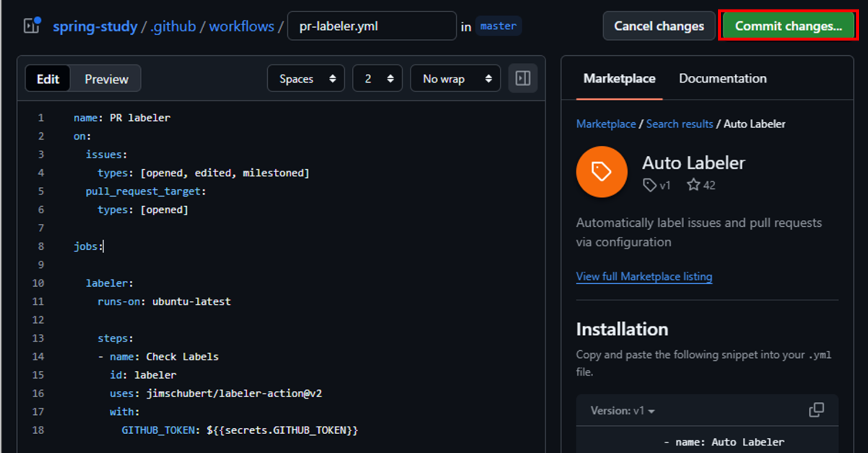Image resolution: width=868 pixels, height=453 pixels.
Task: Click the Cancel changes button
Action: [659, 26]
